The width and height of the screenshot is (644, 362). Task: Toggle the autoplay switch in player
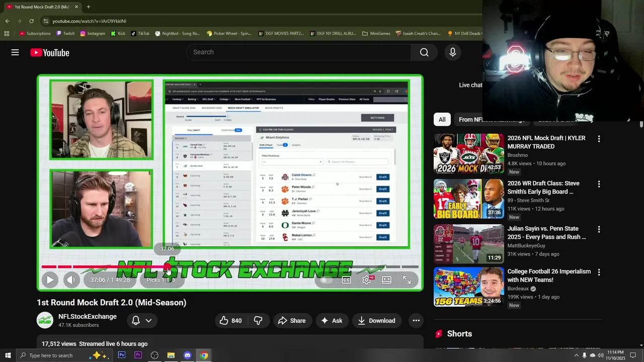(x=326, y=280)
